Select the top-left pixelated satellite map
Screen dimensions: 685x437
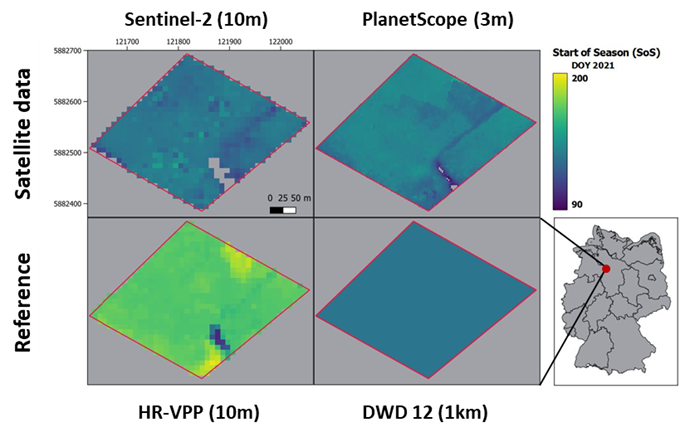coord(200,132)
